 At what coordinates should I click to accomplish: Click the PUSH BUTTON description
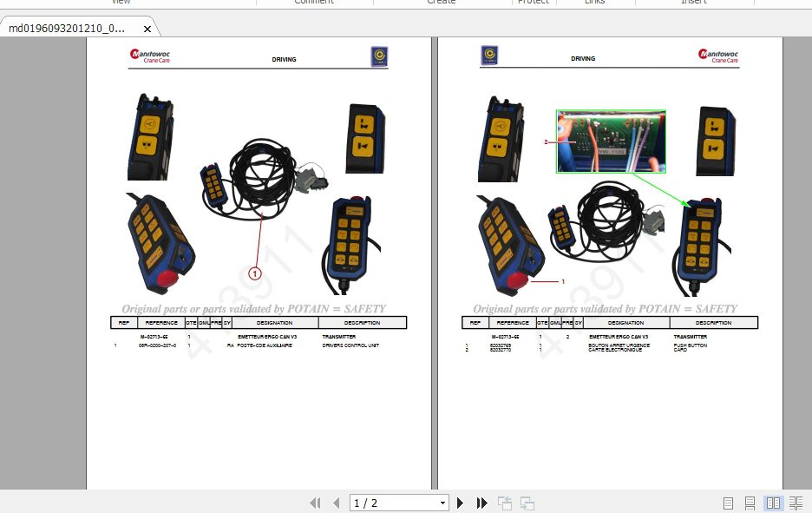(x=690, y=345)
